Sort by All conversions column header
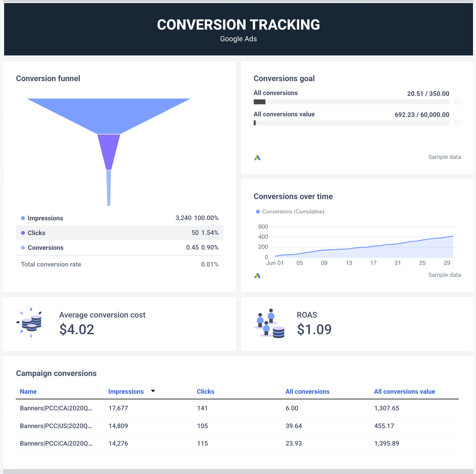Screen dimensions: 476x474 (x=307, y=392)
